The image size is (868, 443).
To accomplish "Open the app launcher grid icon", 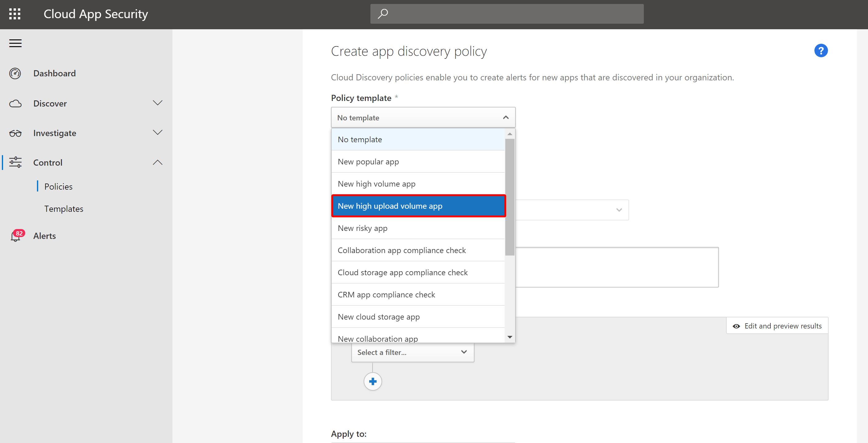I will (15, 14).
